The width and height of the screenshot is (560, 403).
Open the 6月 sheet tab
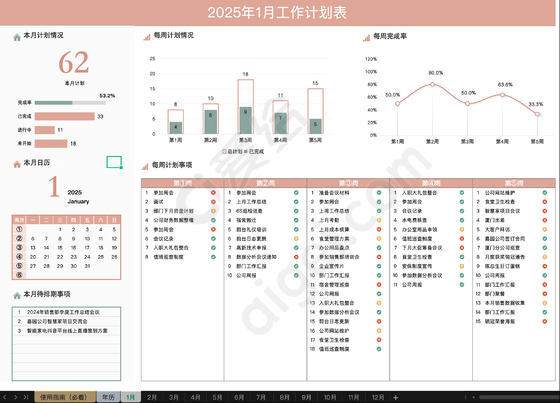239,397
